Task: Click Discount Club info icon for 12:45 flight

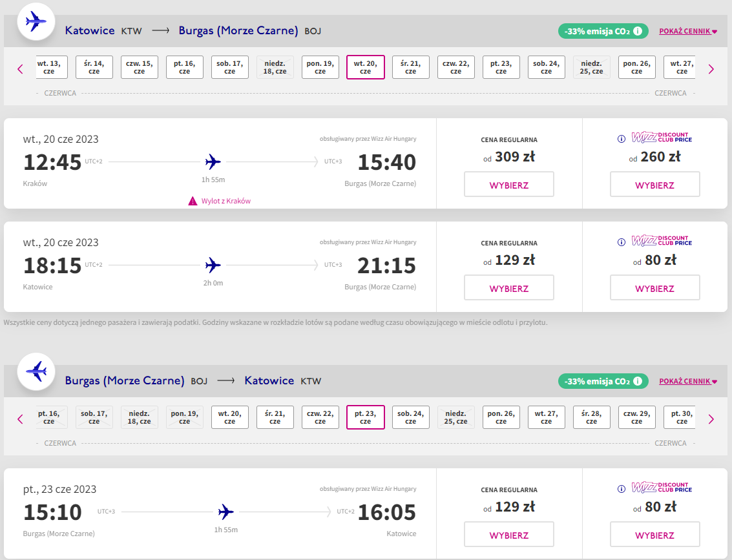Action: point(622,139)
